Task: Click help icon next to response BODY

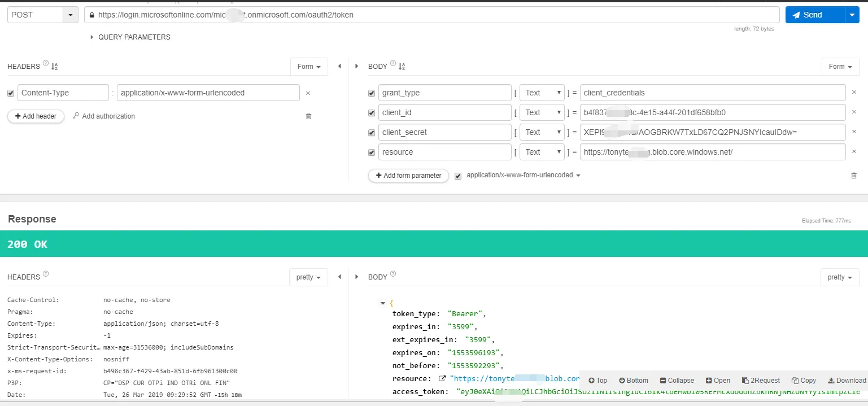Action: tap(393, 274)
